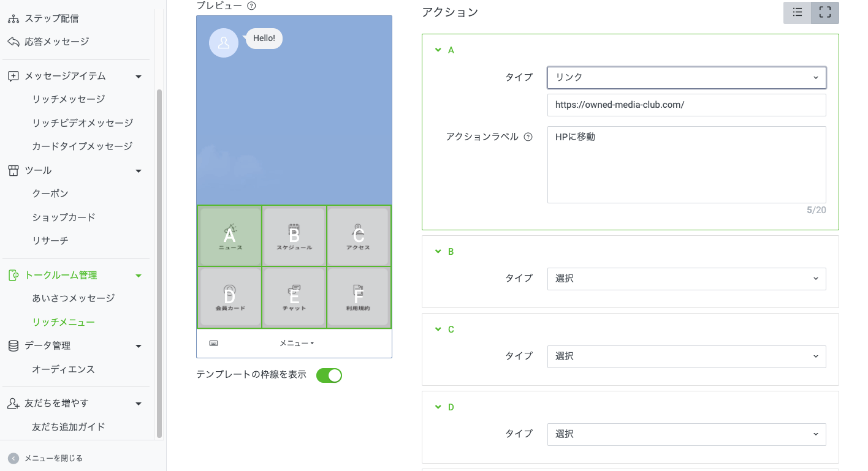Collapse the ツール sidebar arrow
The image size is (868, 471).
(x=139, y=171)
